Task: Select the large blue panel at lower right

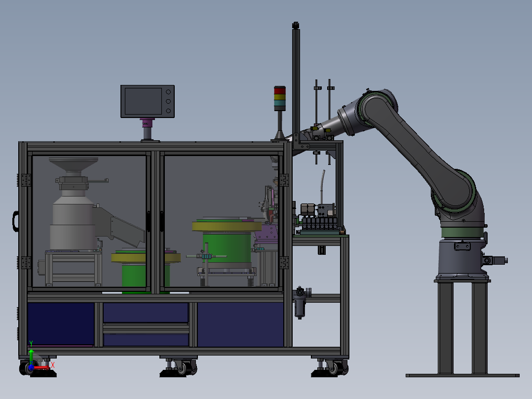Action: pyautogui.click(x=240, y=324)
